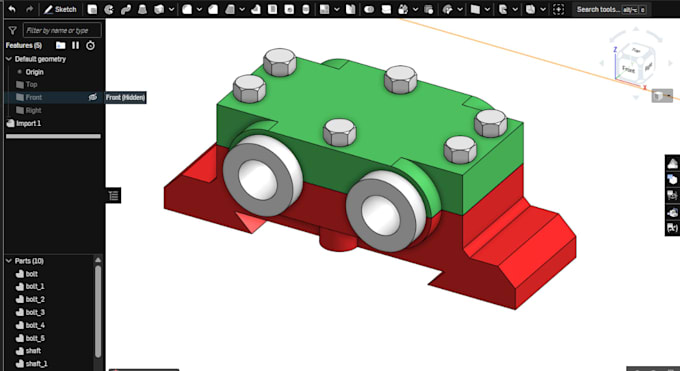680x371 pixels.
Task: Open the top icon in right side panel
Action: pos(672,164)
